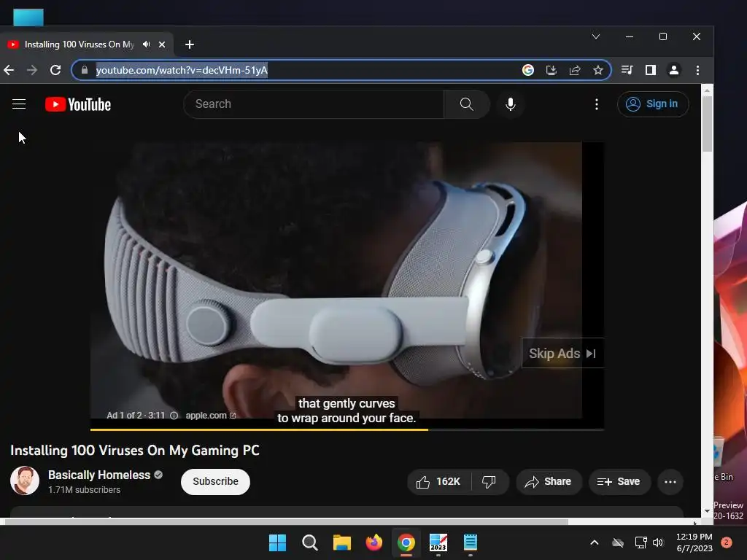Maximize the Chrome window
Viewport: 747px width, 560px height.
click(x=662, y=36)
